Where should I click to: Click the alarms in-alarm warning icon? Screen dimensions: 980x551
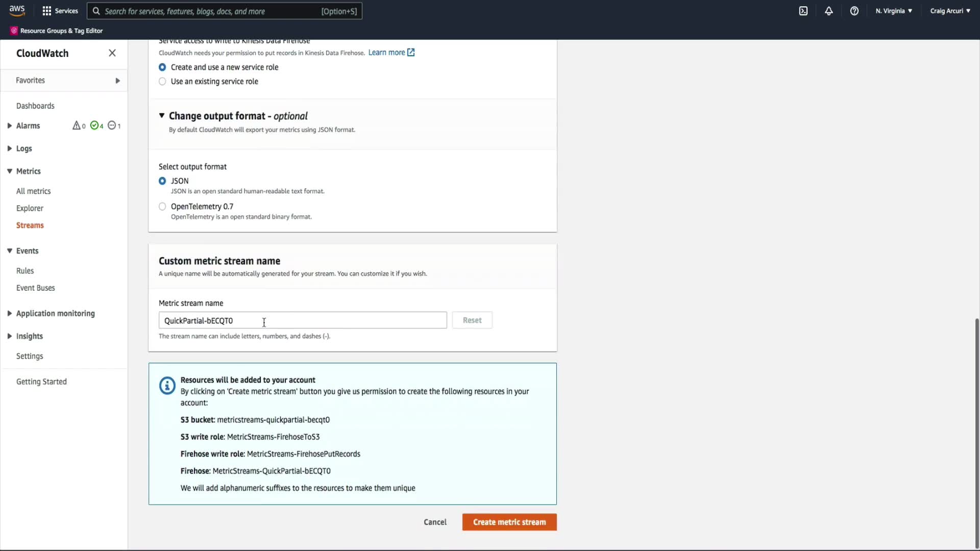pos(77,126)
